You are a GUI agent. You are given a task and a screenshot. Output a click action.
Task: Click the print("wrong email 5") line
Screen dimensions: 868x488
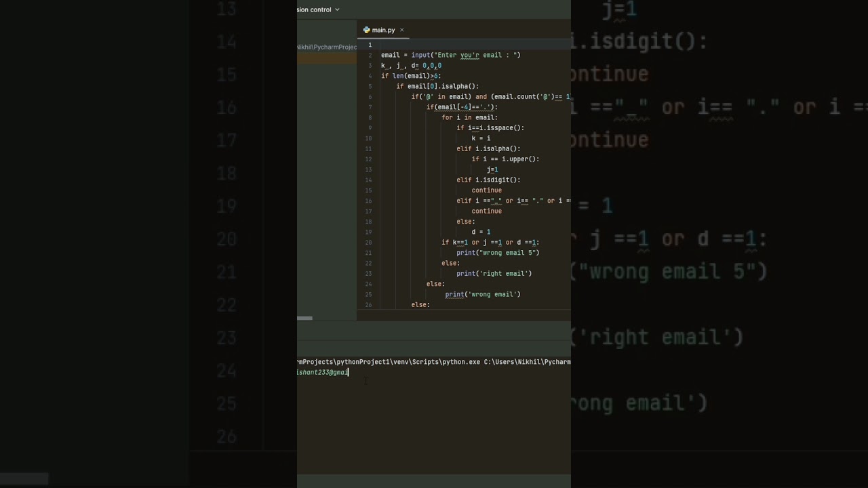pyautogui.click(x=498, y=253)
